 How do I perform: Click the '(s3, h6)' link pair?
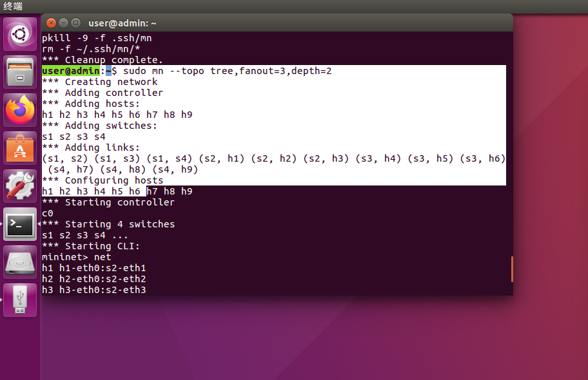(x=483, y=158)
